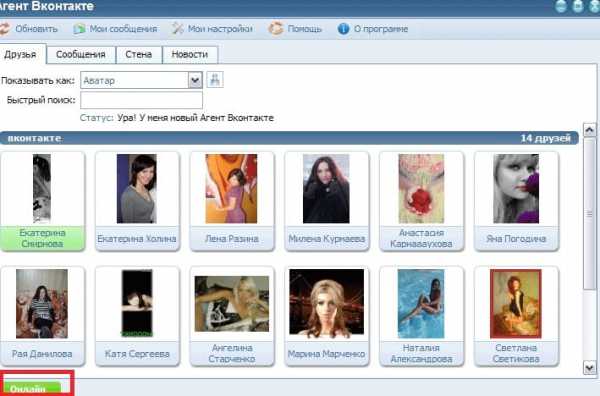Select friend Екатерина Холина's avatar

click(137, 189)
